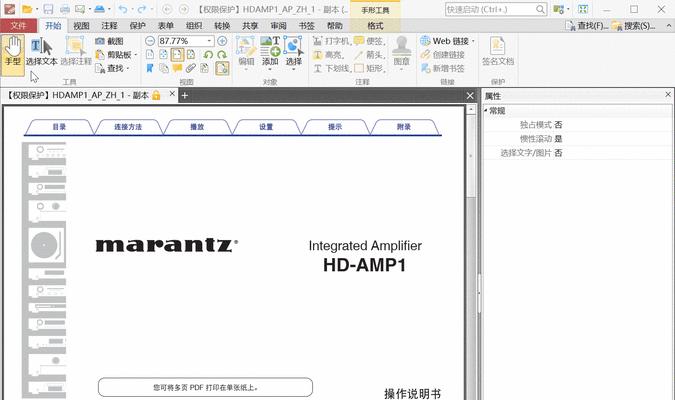675x400 pixels.
Task: Toggle the actual size page view button
Action: coord(150,55)
